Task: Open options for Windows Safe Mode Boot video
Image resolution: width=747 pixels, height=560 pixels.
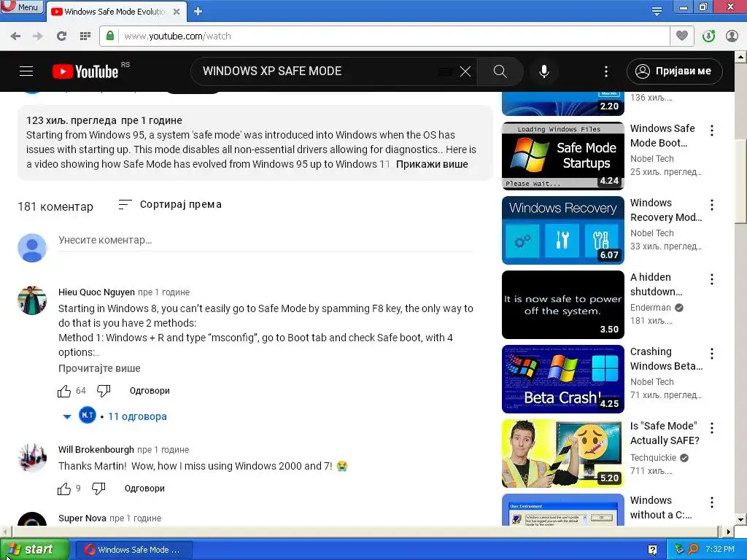Action: click(712, 131)
